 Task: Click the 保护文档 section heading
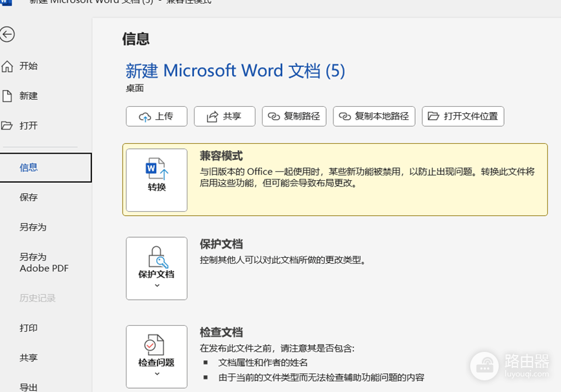(221, 244)
